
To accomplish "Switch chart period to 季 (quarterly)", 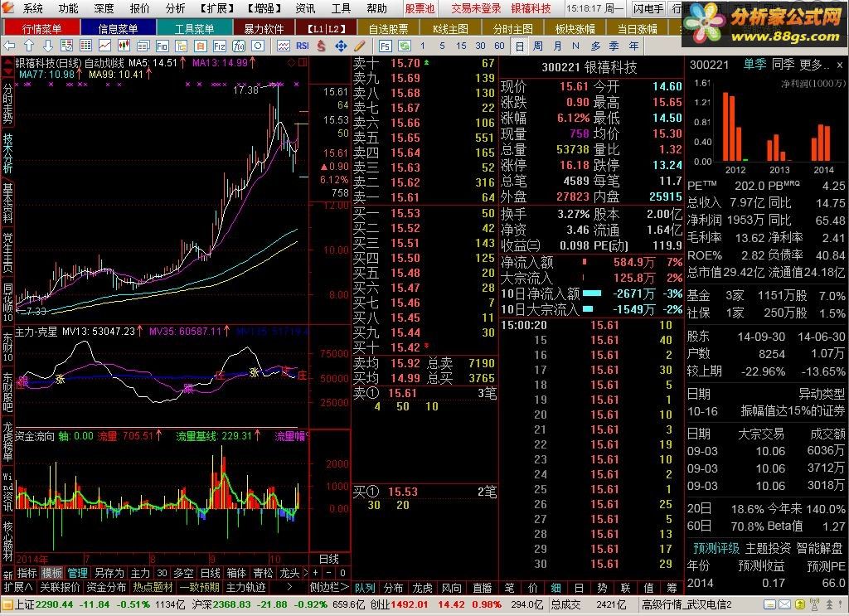I will (614, 46).
